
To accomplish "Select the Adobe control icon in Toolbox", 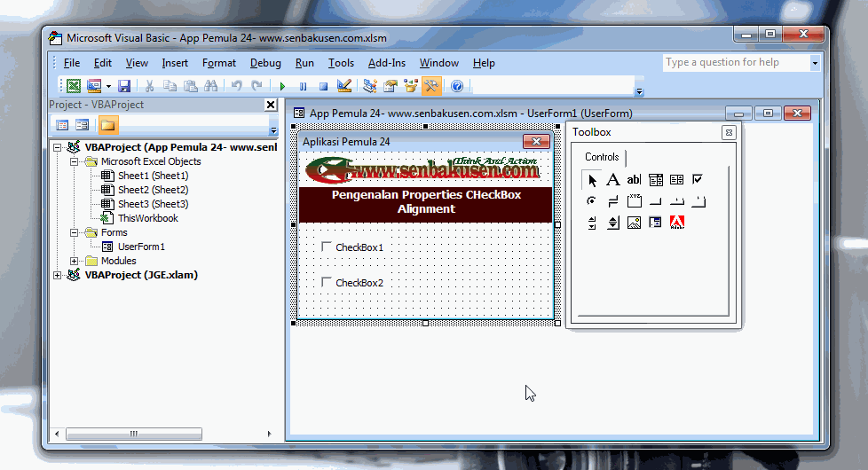I will pyautogui.click(x=677, y=223).
